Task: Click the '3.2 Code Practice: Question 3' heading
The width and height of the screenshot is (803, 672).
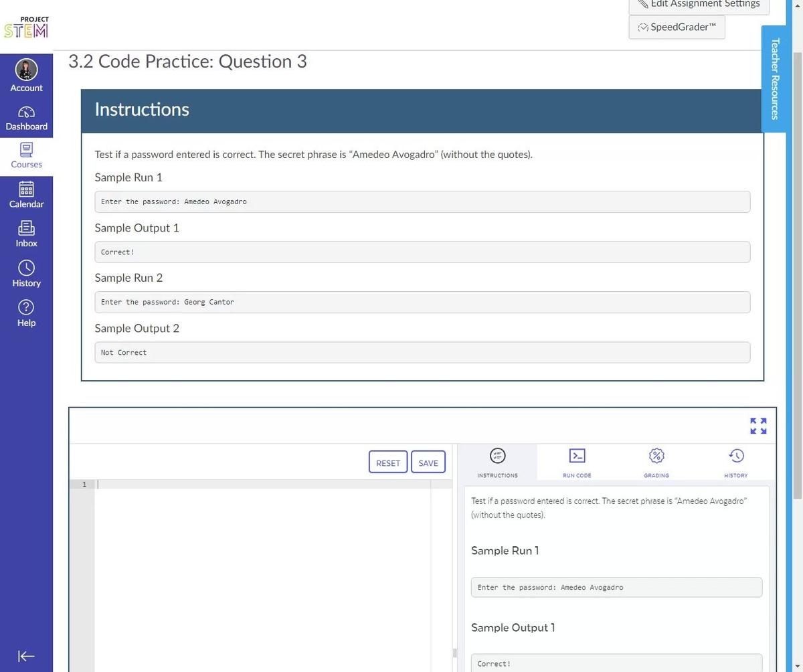Action: [x=187, y=62]
